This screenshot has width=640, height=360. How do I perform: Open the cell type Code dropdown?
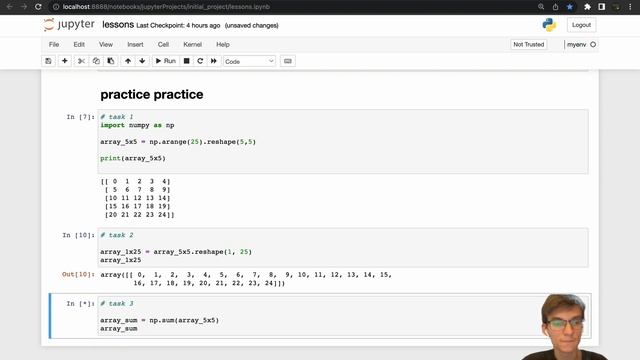[249, 61]
